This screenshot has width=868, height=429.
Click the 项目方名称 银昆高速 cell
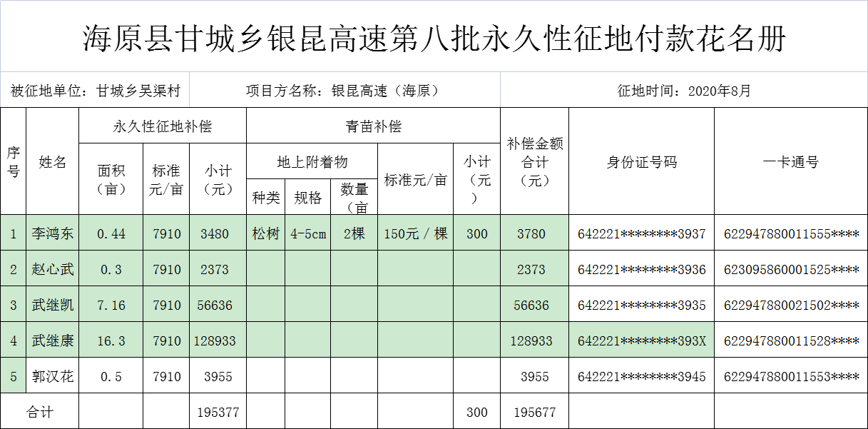(x=342, y=91)
